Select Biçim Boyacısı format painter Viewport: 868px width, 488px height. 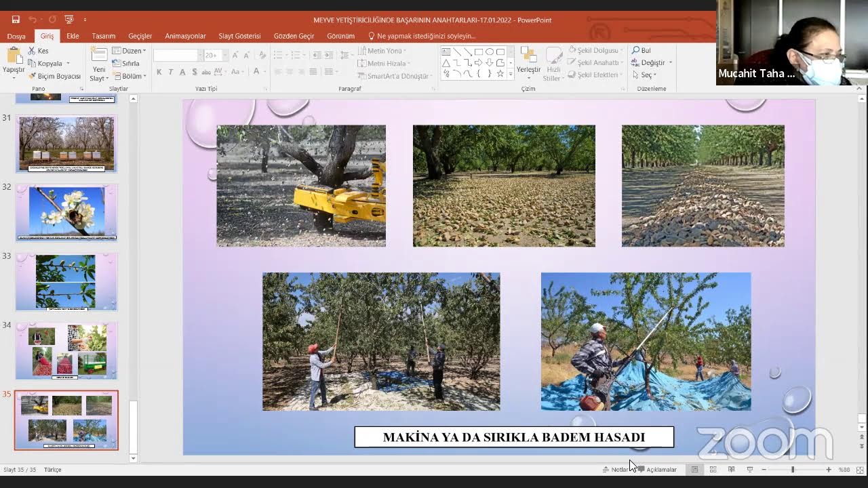54,76
